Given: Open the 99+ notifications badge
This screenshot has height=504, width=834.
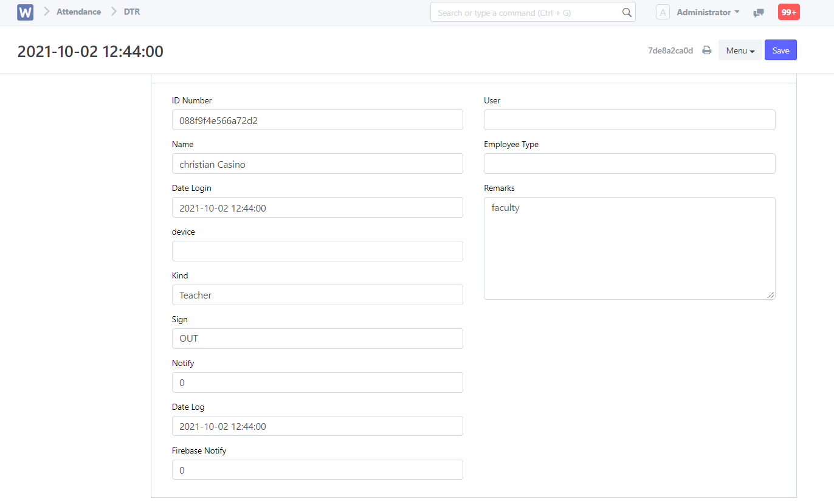Looking at the screenshot, I should point(789,12).
